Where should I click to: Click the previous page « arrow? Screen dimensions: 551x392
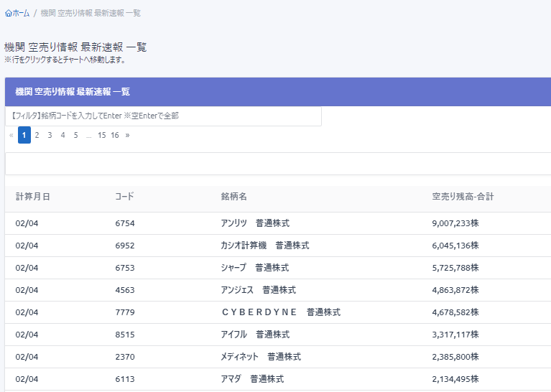coord(11,135)
